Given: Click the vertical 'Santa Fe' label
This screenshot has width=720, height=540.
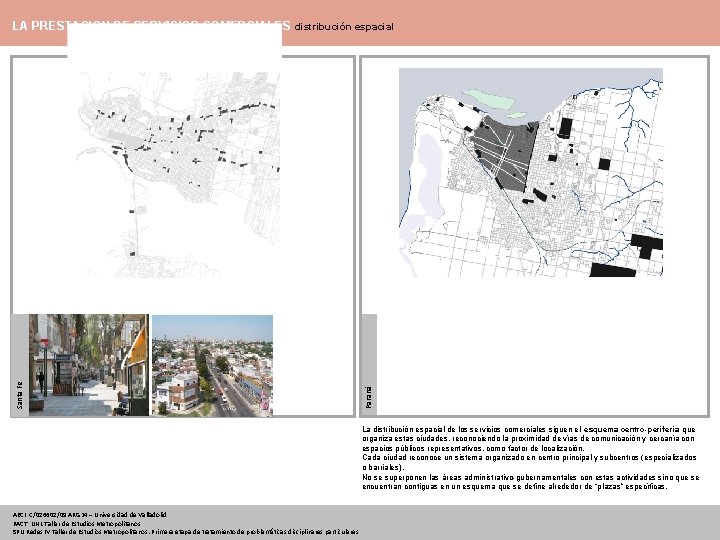Looking at the screenshot, I should pyautogui.click(x=20, y=394).
